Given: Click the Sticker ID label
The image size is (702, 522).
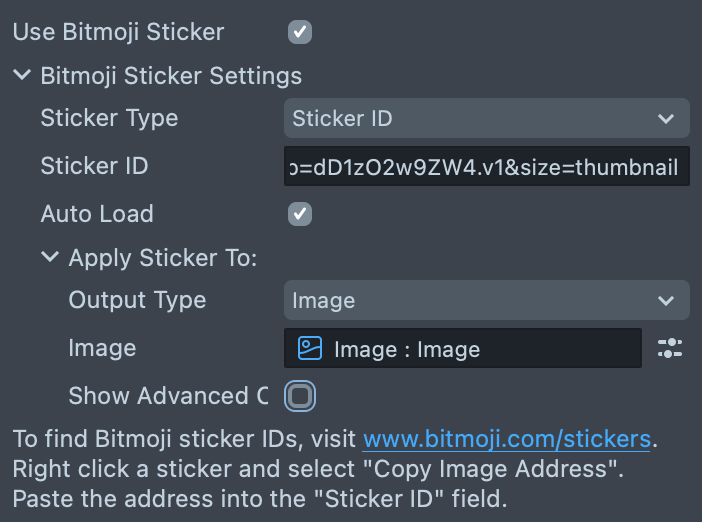Looking at the screenshot, I should [94, 166].
